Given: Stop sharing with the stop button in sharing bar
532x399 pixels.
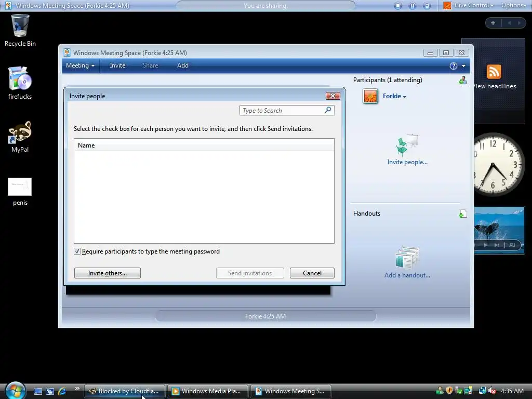Looking at the screenshot, I should point(398,6).
